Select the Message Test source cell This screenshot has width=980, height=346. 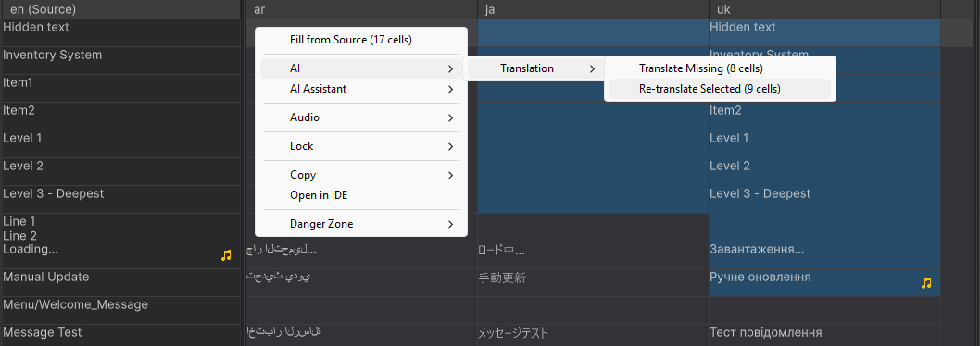click(x=120, y=335)
